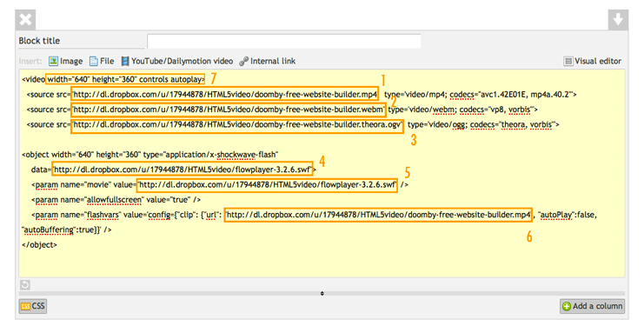This screenshot has height=326, width=644.
Task: Click the theora.ogv source URL text
Action: (237, 125)
